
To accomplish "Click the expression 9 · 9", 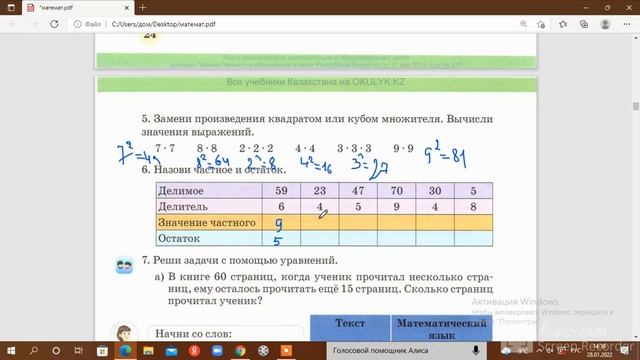I will click(403, 148).
